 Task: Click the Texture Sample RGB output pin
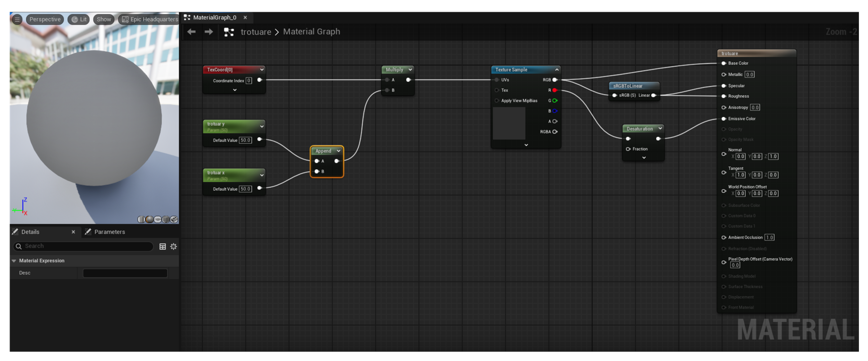coord(555,80)
